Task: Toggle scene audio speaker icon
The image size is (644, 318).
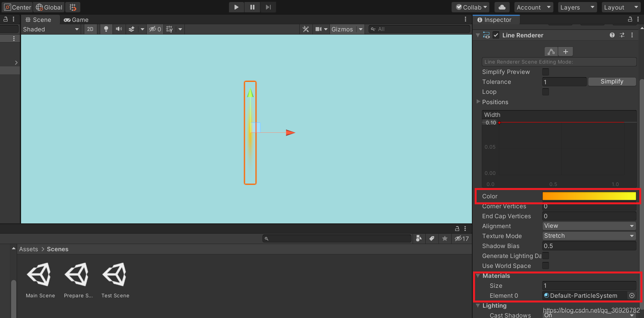Action: (x=119, y=29)
